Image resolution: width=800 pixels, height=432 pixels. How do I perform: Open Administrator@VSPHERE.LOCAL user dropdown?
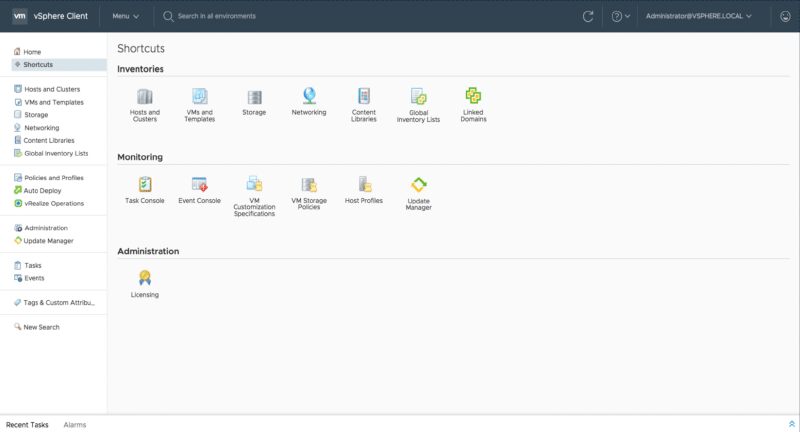[698, 16]
